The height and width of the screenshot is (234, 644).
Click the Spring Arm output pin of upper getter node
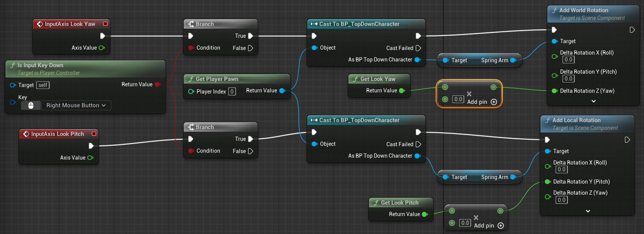tap(513, 60)
